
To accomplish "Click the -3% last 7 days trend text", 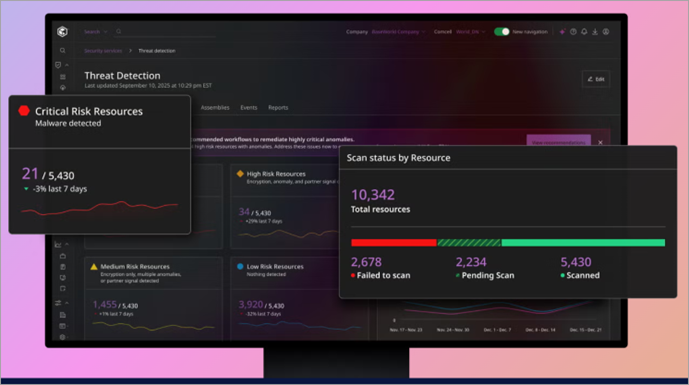I will point(60,189).
